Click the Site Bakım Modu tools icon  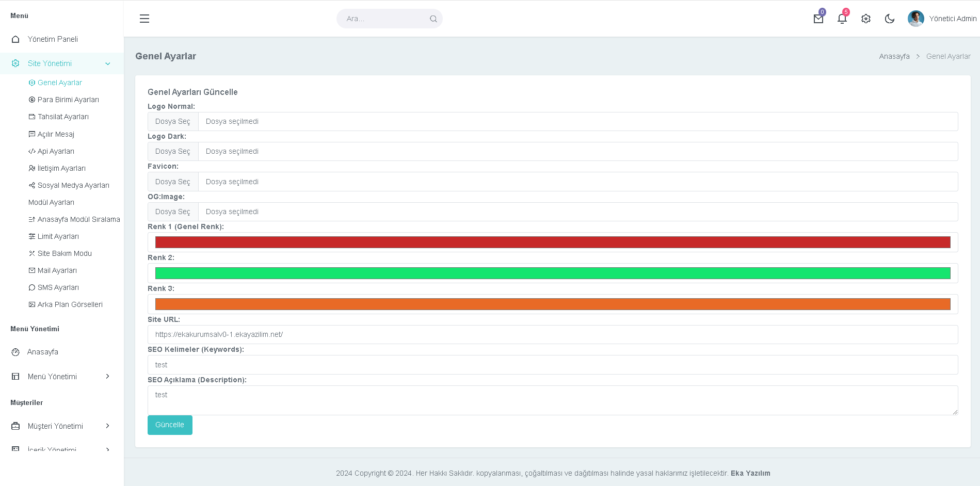[32, 253]
